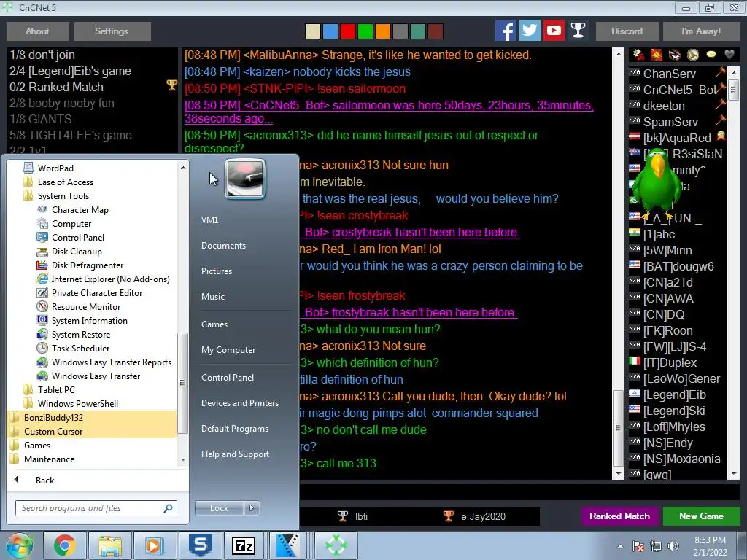Screen dimensions: 747x560
Task: Click the green New Game button
Action: pos(701,516)
